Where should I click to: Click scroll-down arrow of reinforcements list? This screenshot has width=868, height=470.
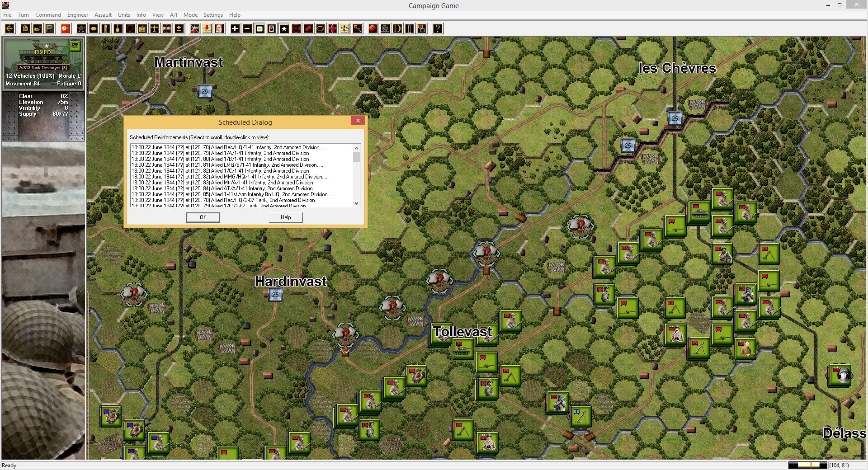pyautogui.click(x=356, y=203)
